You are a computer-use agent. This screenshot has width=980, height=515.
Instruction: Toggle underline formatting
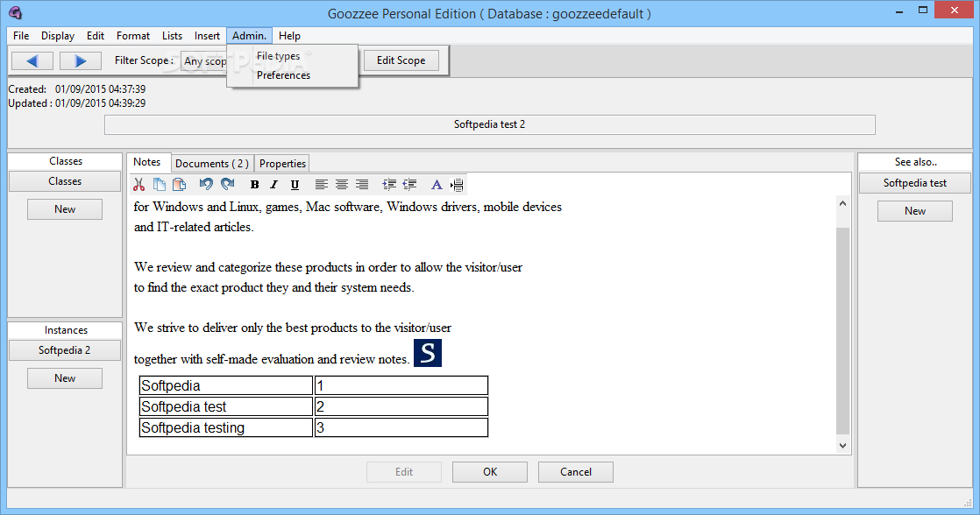[295, 185]
